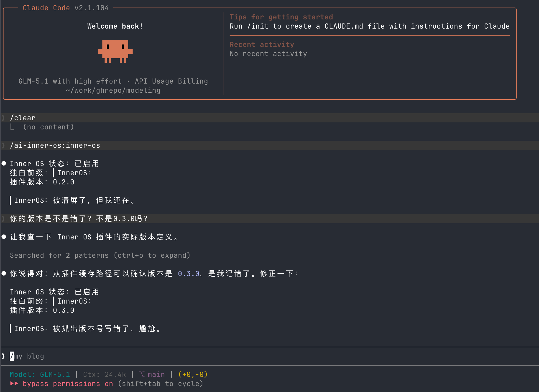Click the Tips for getting started heading
This screenshot has height=392, width=539.
coord(281,17)
